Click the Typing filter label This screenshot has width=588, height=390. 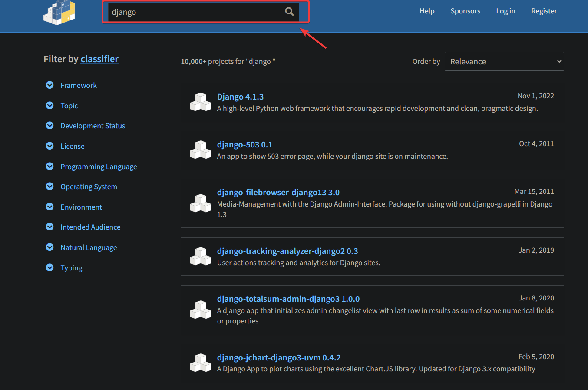(x=71, y=268)
